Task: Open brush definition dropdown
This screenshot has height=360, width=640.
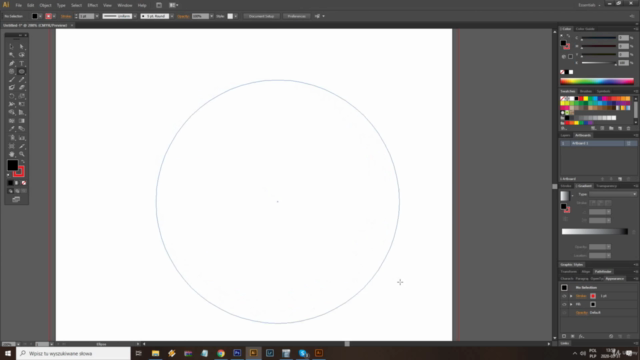Action: pos(172,16)
